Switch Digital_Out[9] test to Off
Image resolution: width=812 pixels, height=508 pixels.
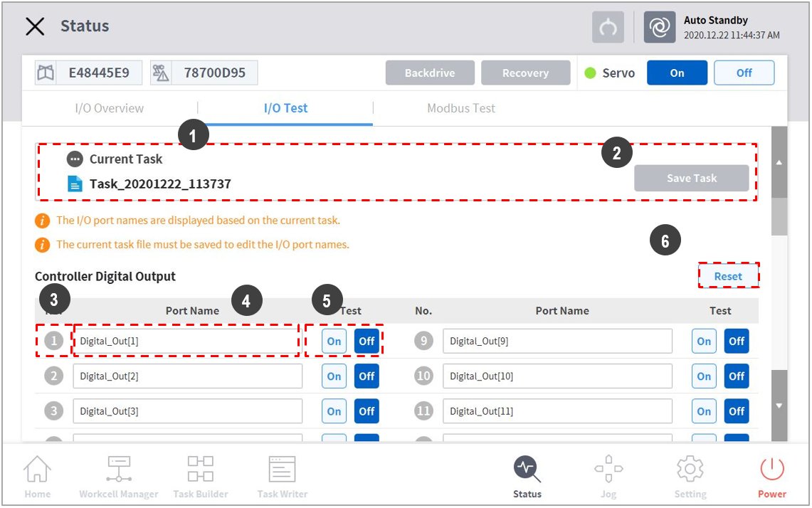point(737,341)
